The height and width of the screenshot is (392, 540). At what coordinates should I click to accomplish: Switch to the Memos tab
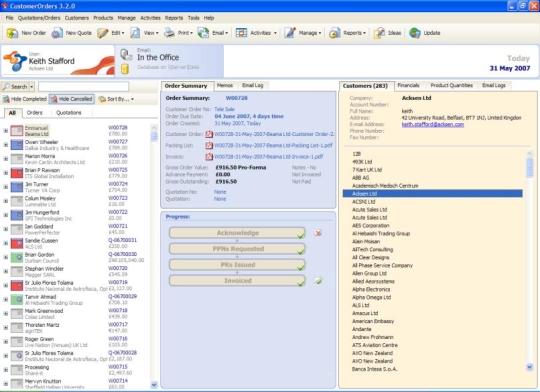pyautogui.click(x=225, y=85)
